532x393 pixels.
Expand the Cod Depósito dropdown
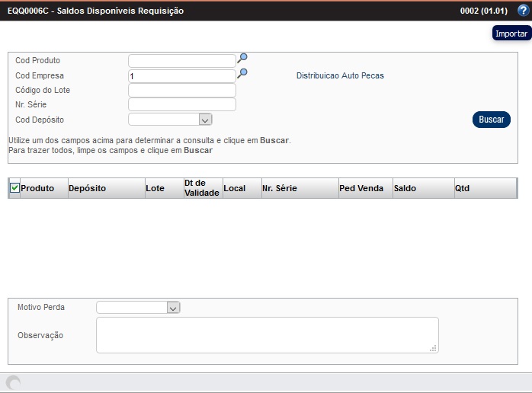[x=204, y=120]
